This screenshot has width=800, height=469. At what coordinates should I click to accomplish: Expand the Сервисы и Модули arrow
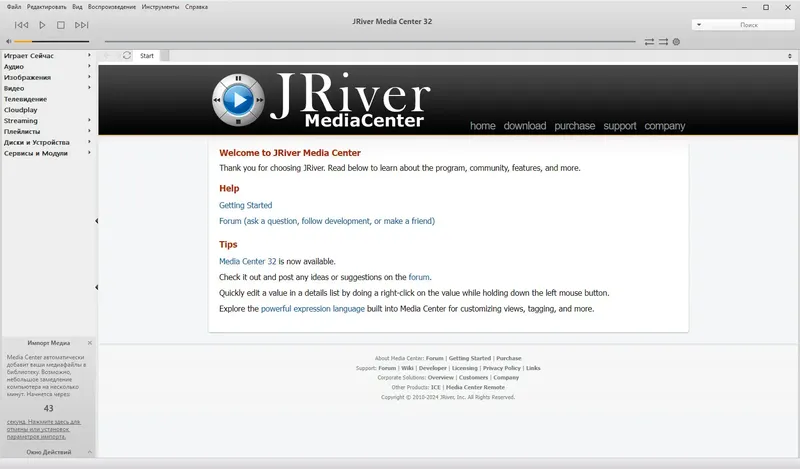[x=89, y=152]
